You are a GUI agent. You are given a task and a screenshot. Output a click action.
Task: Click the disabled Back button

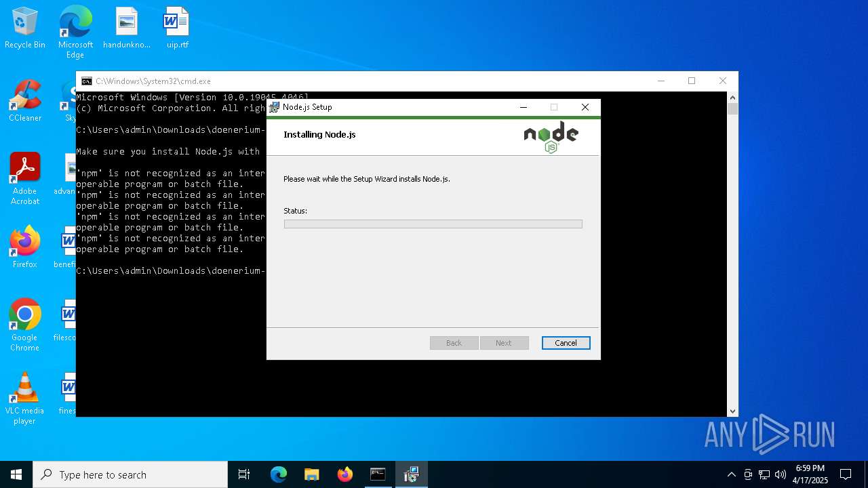pos(454,343)
